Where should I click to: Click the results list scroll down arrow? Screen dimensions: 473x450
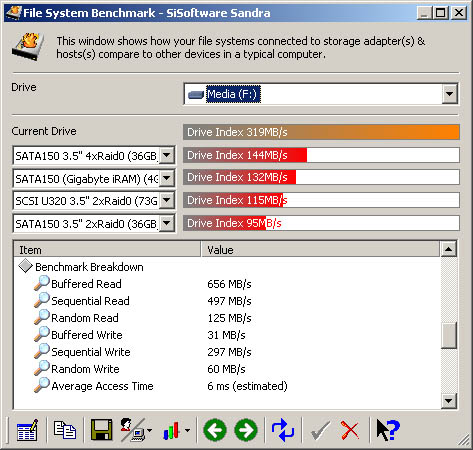[x=449, y=401]
